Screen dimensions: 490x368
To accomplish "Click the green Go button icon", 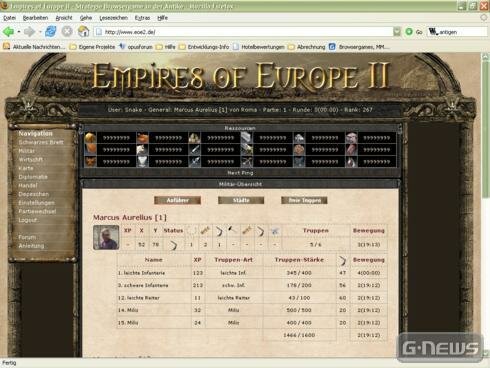I will (409, 32).
